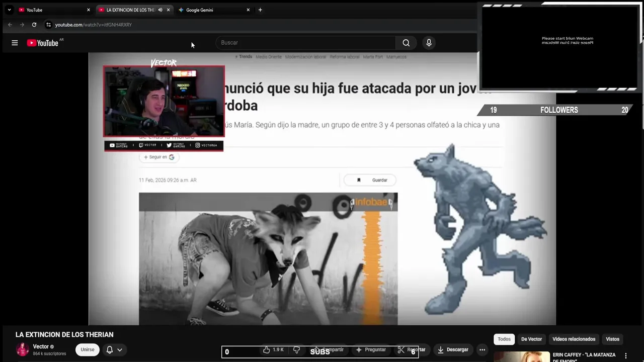Like the video with thumbs up
644x362 pixels.
point(273,349)
